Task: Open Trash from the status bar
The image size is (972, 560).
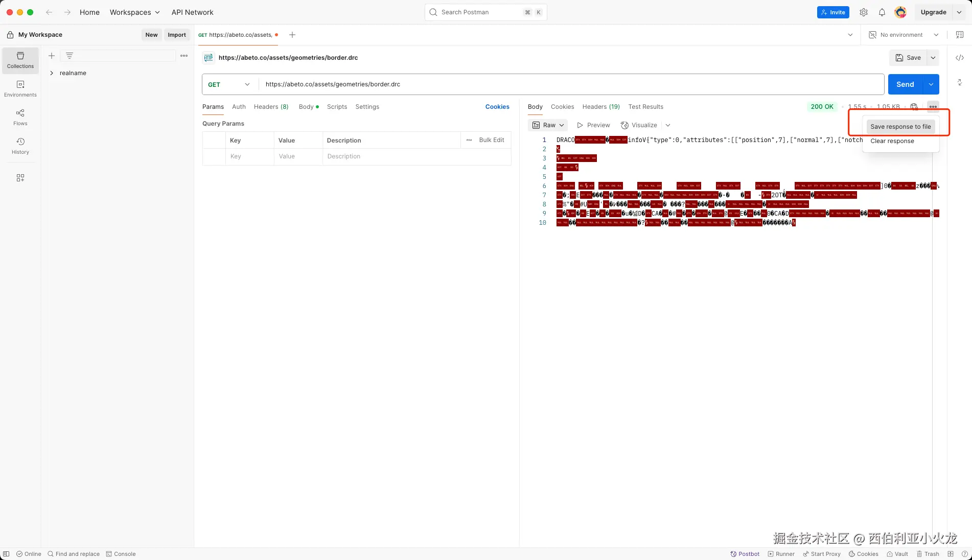Action: pyautogui.click(x=928, y=554)
